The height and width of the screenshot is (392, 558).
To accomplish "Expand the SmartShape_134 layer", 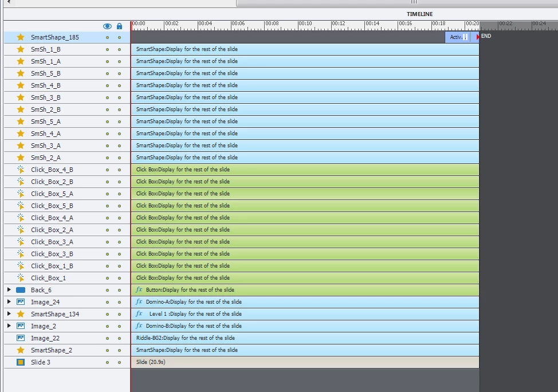I will pos(9,314).
